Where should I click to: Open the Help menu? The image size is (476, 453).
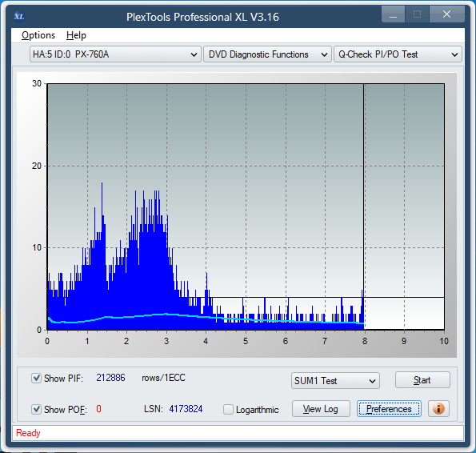pos(76,35)
